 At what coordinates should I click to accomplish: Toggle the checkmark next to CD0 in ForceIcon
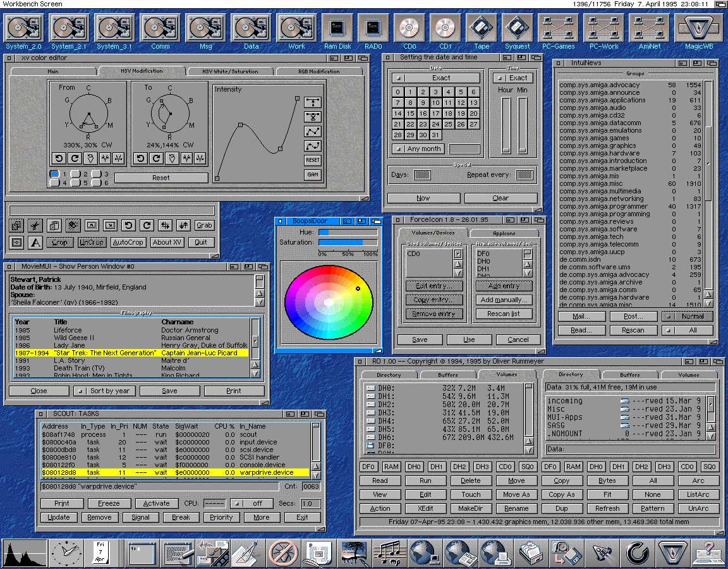point(458,254)
